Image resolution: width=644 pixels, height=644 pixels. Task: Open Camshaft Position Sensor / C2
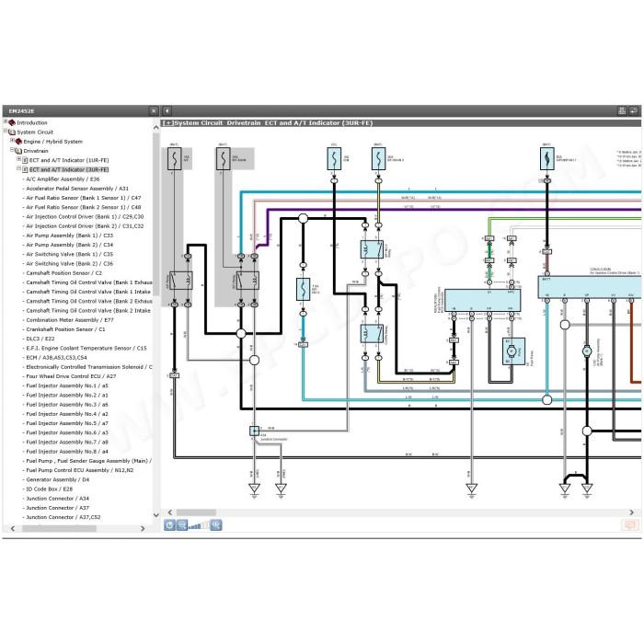pos(64,273)
